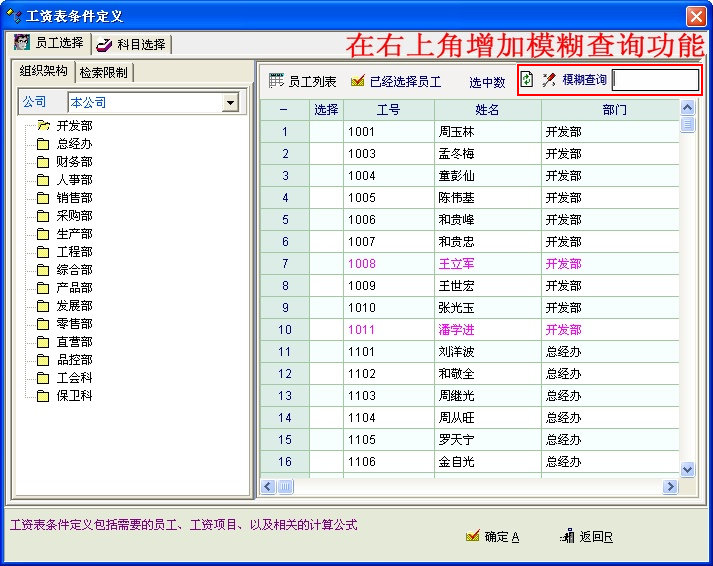
Task: Toggle selection cell for employee 1001
Action: click(326, 132)
